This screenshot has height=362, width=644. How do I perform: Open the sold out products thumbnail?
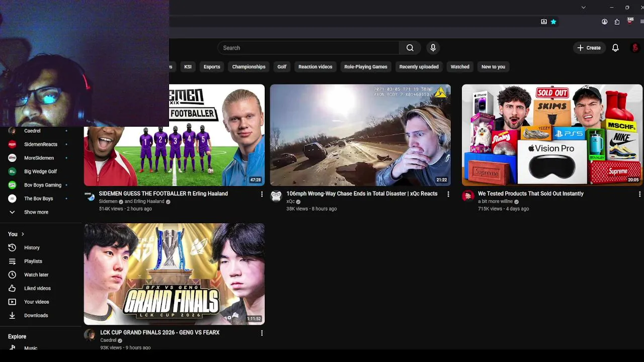tap(552, 135)
